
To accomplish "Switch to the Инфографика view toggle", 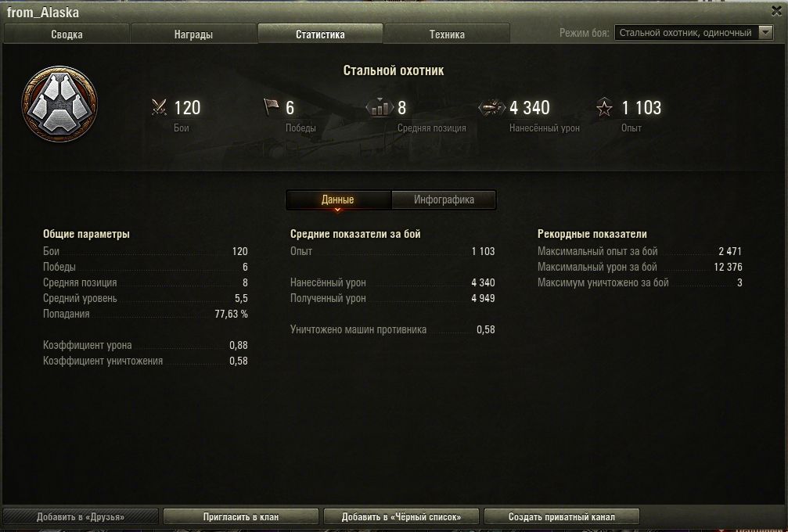I will click(x=444, y=199).
